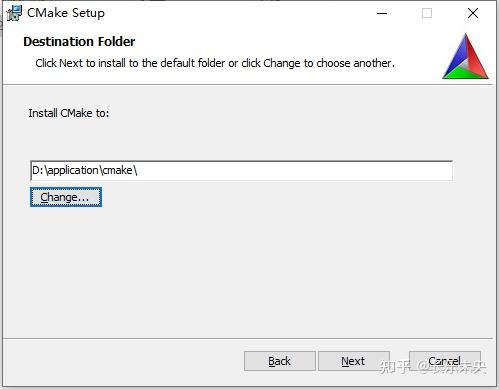This screenshot has width=499, height=389.
Task: Minimize the CMake Setup window
Action: pos(382,13)
